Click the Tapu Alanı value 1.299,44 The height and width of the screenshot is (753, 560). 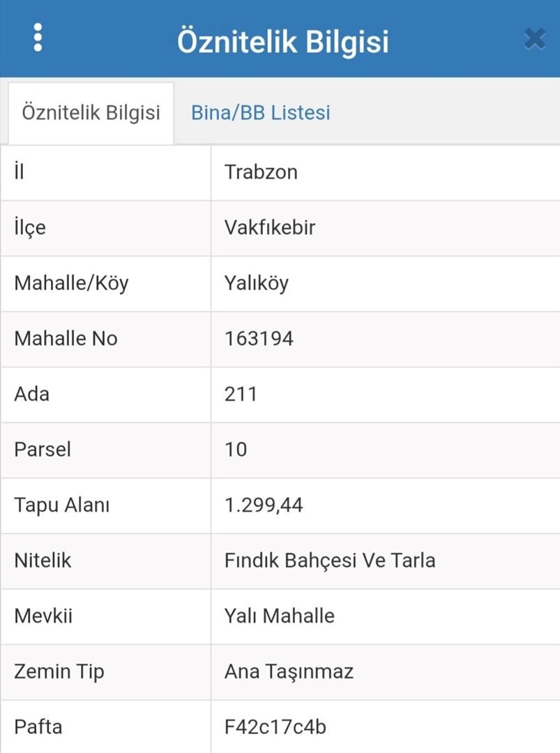[264, 505]
